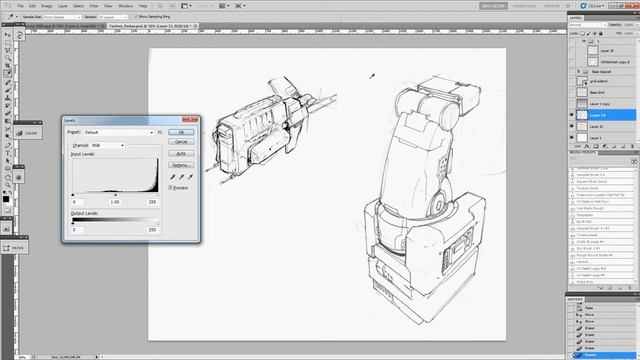This screenshot has height=360, width=640.
Task: Collapse layer group 1 triangle
Action: [x=584, y=41]
